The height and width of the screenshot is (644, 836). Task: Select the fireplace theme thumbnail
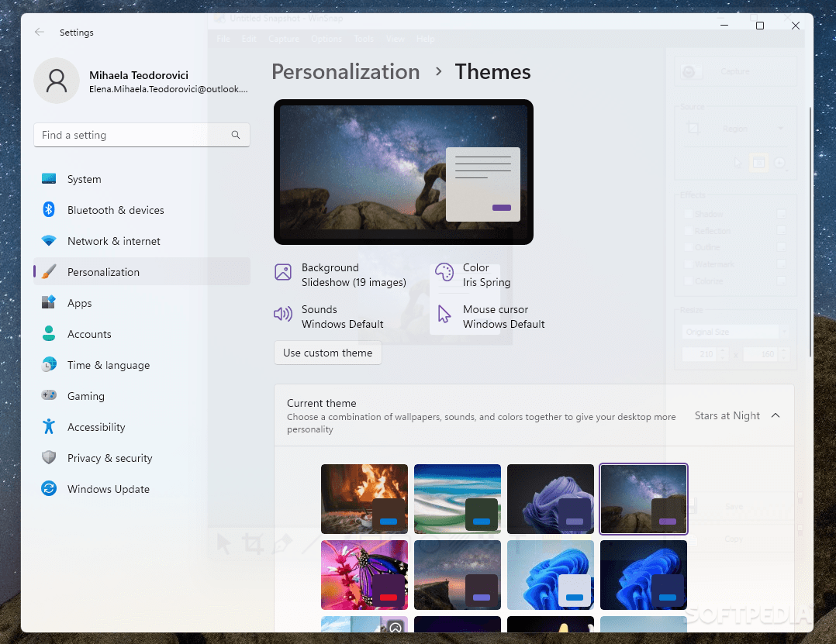[364, 499]
